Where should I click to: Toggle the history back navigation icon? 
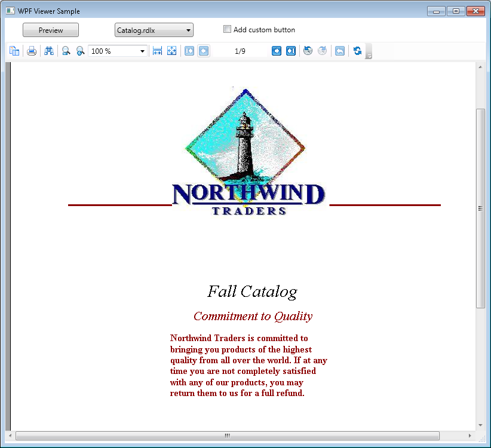pos(307,51)
